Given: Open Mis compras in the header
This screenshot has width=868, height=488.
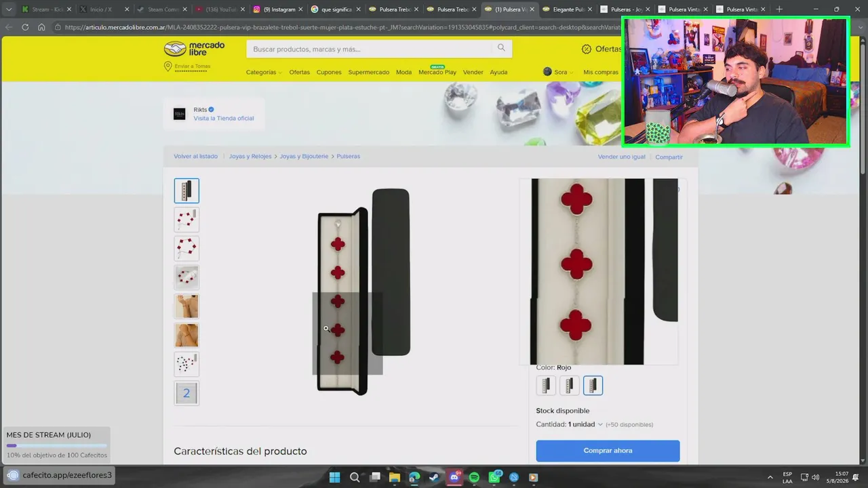Looking at the screenshot, I should (x=601, y=72).
